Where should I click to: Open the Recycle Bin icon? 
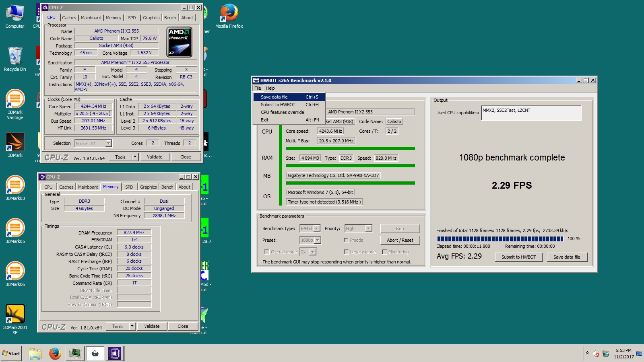(15, 60)
